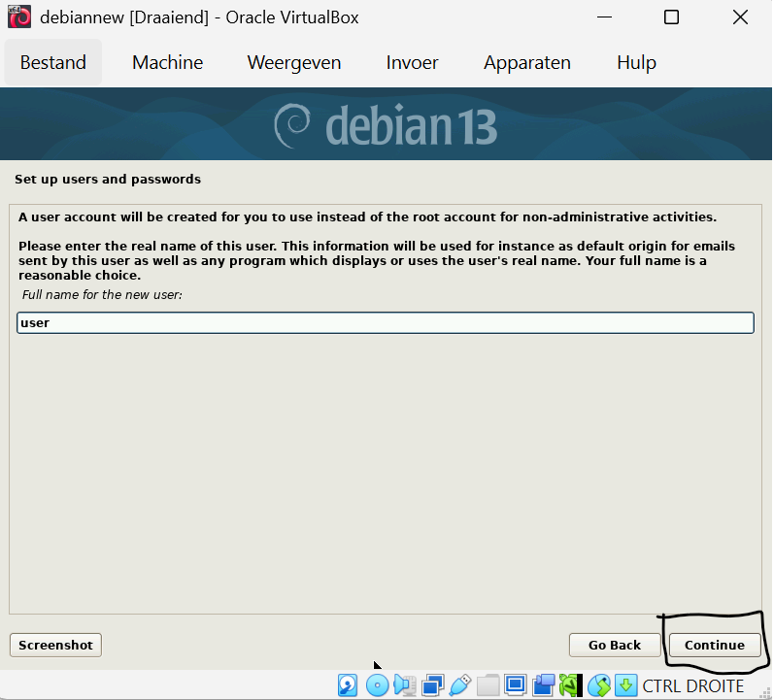Focus the full name input field

[x=386, y=323]
